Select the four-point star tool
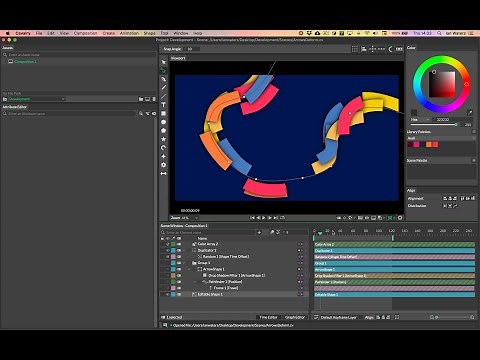 [x=163, y=156]
